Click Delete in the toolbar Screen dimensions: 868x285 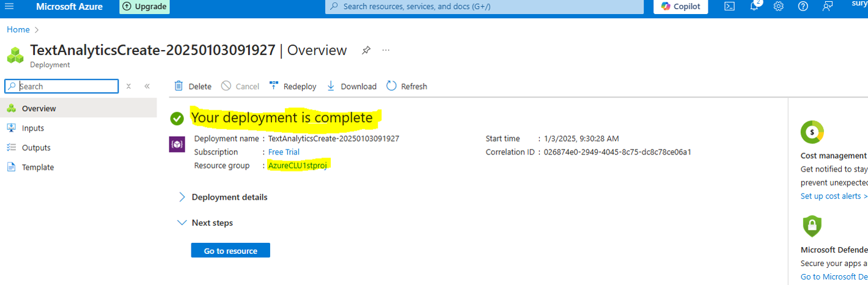(193, 86)
